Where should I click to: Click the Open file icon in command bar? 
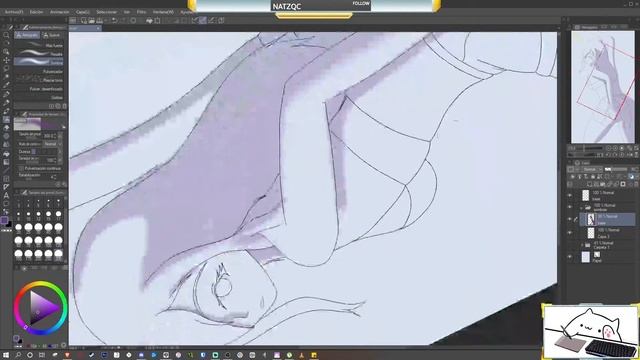point(92,20)
